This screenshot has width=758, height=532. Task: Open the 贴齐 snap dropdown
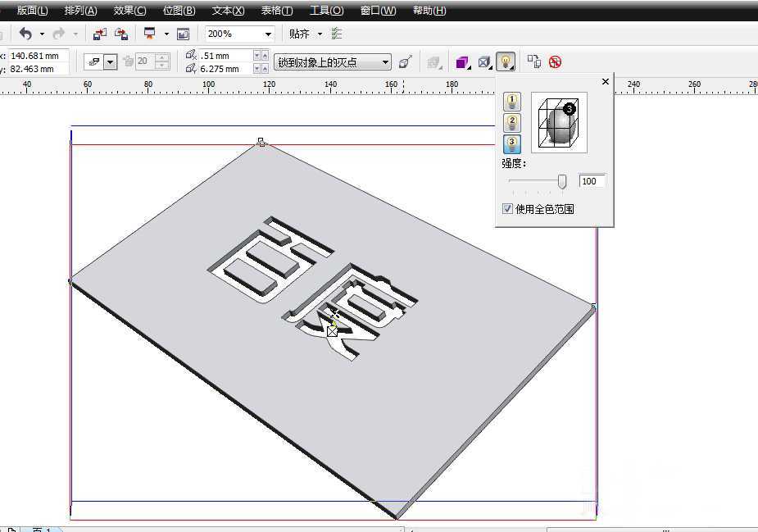coord(318,34)
